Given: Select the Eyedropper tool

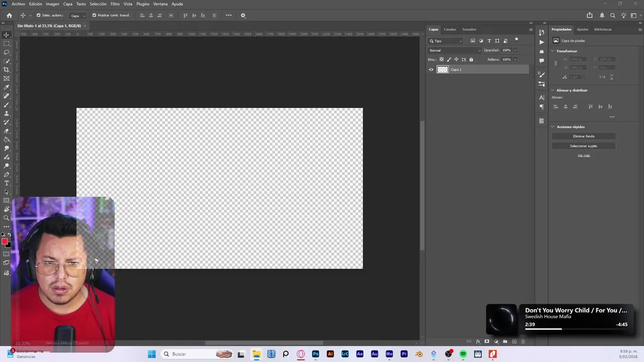Looking at the screenshot, I should [7, 87].
